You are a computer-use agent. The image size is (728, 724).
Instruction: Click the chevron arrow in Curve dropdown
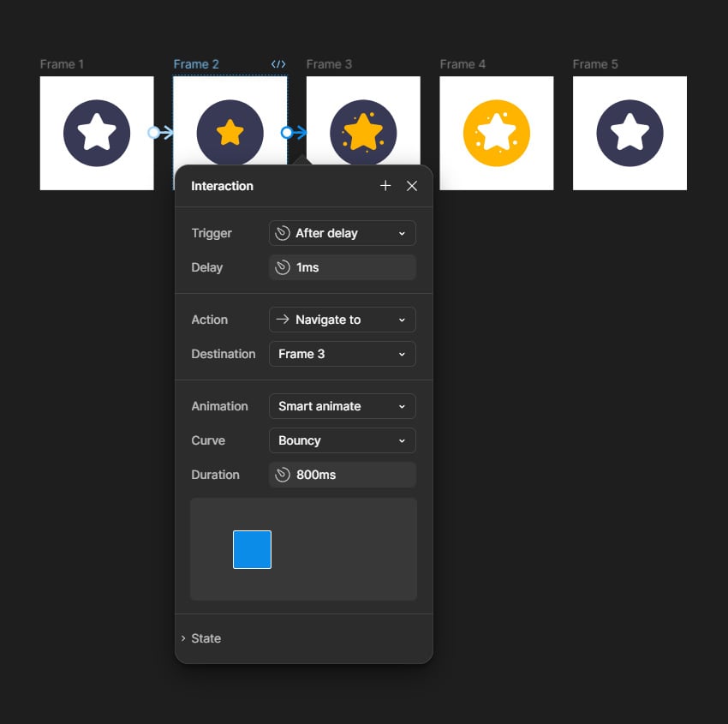[402, 440]
